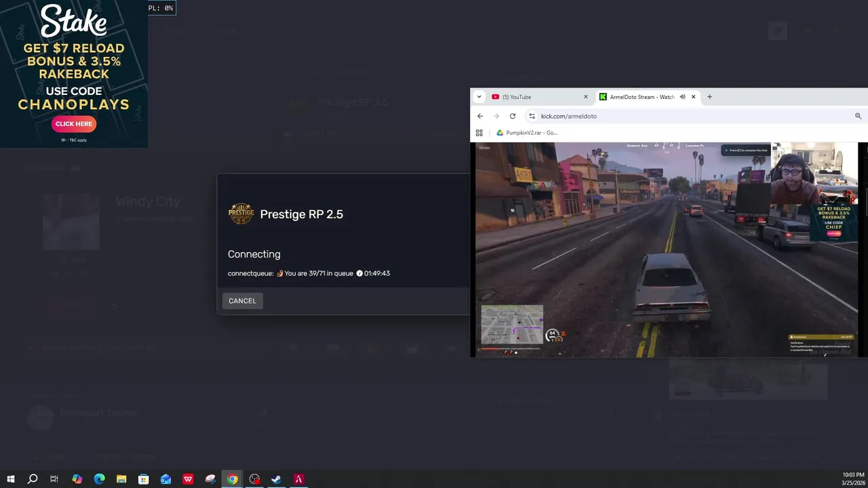Open the PumpkinV2.rar bookmark
This screenshot has height=488, width=868.
[527, 133]
